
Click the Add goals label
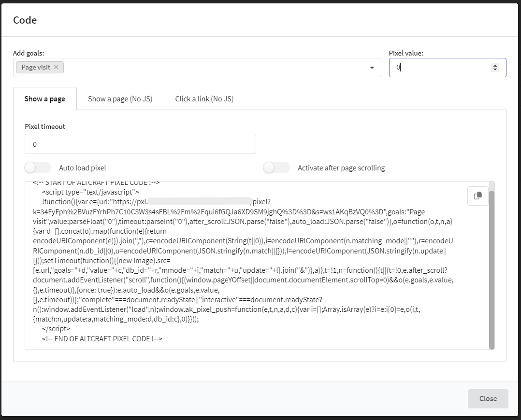click(x=29, y=53)
